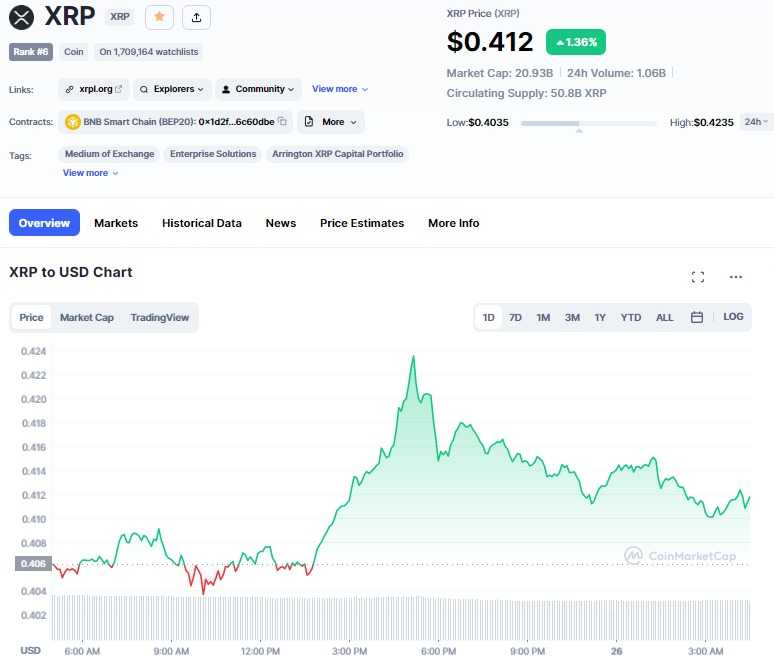Click the low-high price range bar
This screenshot has width=774, height=656.
pos(589,123)
